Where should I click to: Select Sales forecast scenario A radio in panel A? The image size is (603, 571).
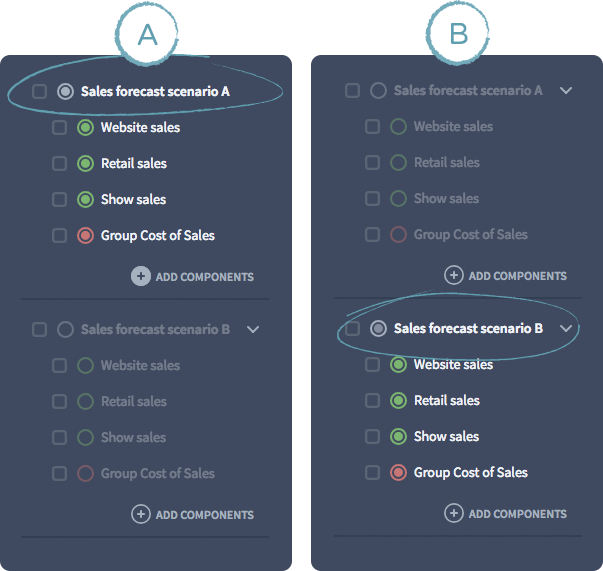point(65,92)
